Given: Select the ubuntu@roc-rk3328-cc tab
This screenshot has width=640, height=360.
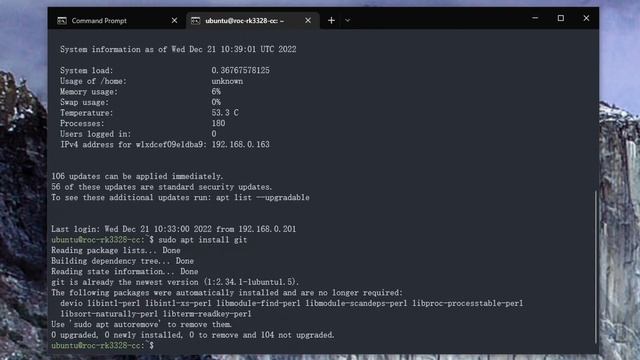Looking at the screenshot, I should pos(252,20).
